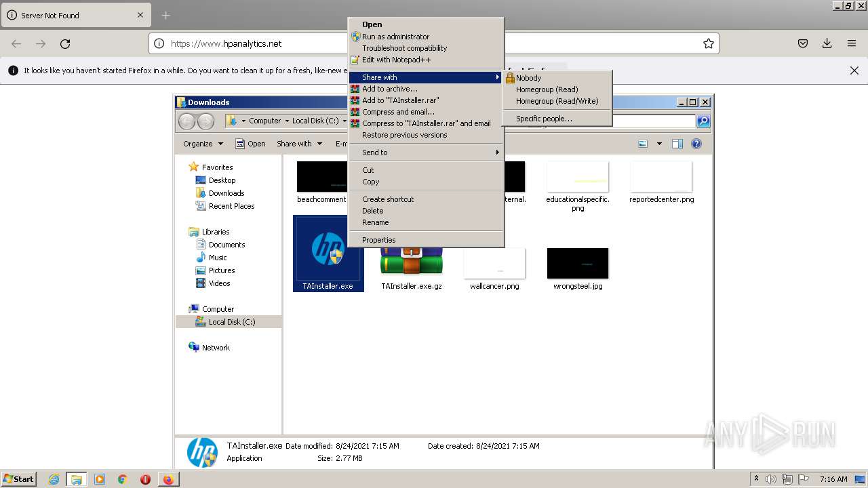
Task: Open the Share with toolbar dropdown
Action: (299, 144)
